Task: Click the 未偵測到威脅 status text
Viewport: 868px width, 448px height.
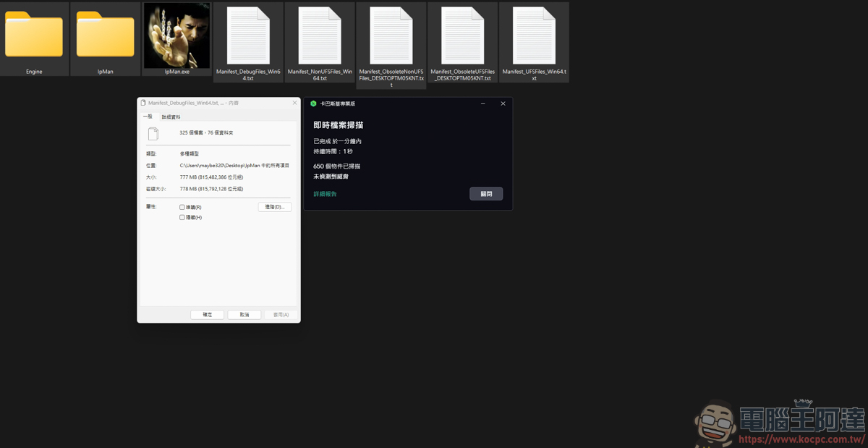Action: (x=331, y=177)
